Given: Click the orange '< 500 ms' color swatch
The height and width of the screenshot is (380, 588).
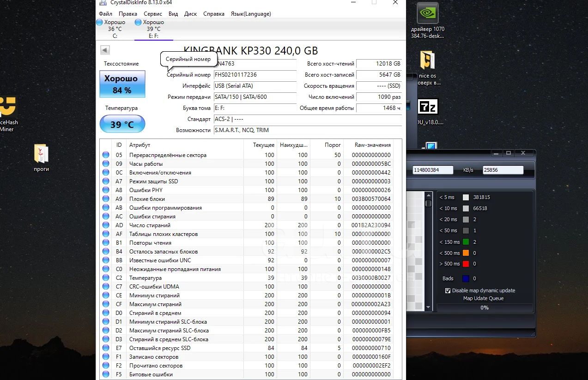Looking at the screenshot, I should 466,253.
